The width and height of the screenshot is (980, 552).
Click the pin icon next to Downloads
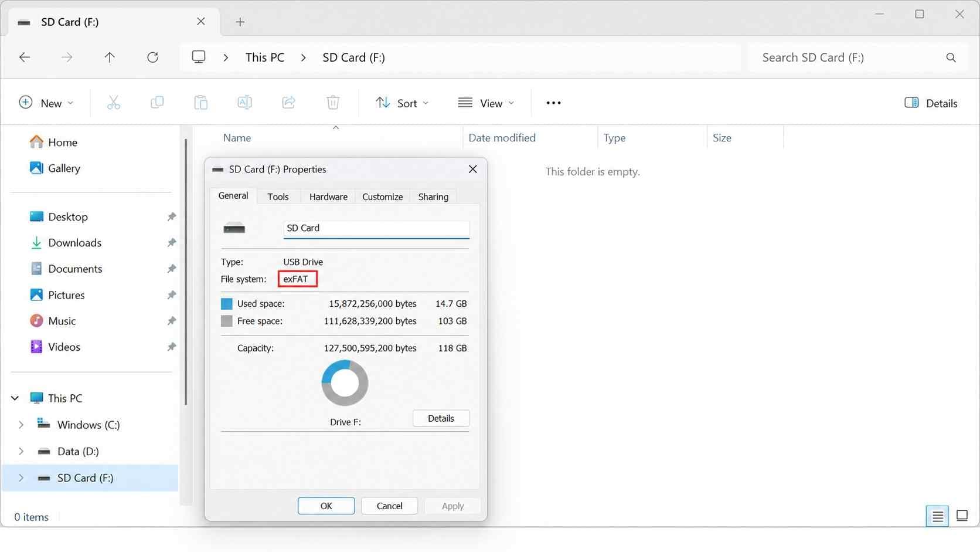pyautogui.click(x=171, y=243)
